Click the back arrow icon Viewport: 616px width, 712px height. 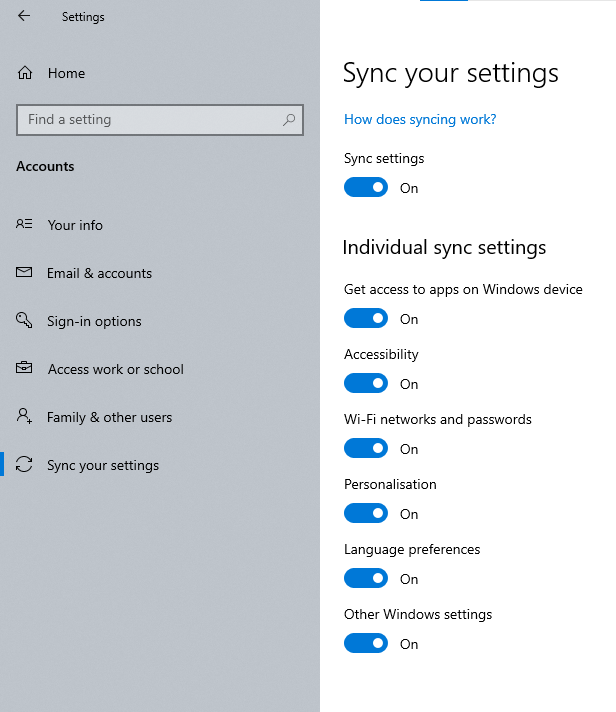tap(24, 16)
